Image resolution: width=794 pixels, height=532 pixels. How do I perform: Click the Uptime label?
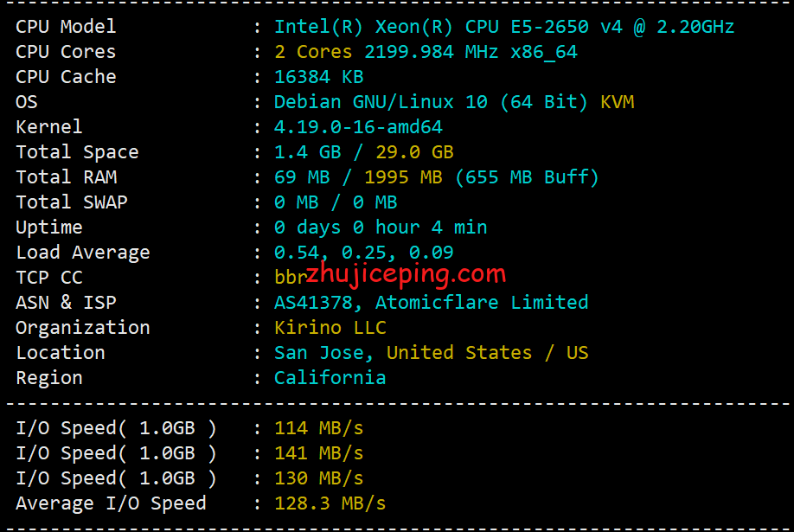click(x=48, y=227)
